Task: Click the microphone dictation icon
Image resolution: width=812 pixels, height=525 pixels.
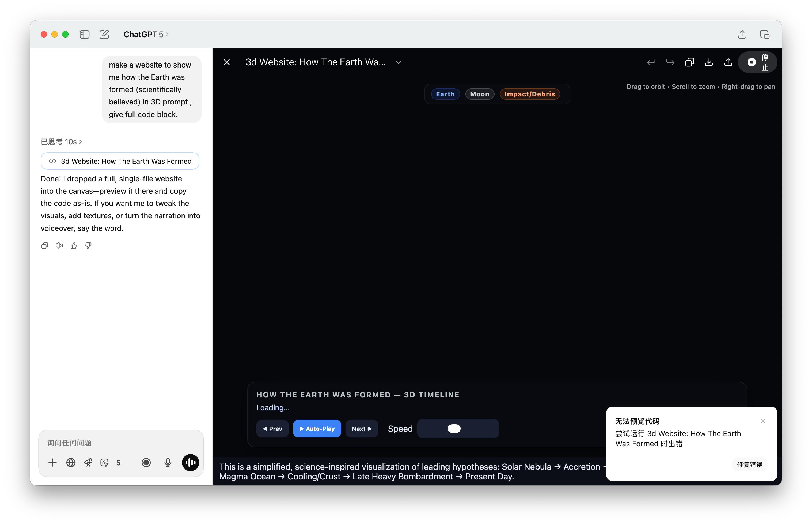Action: 168,463
